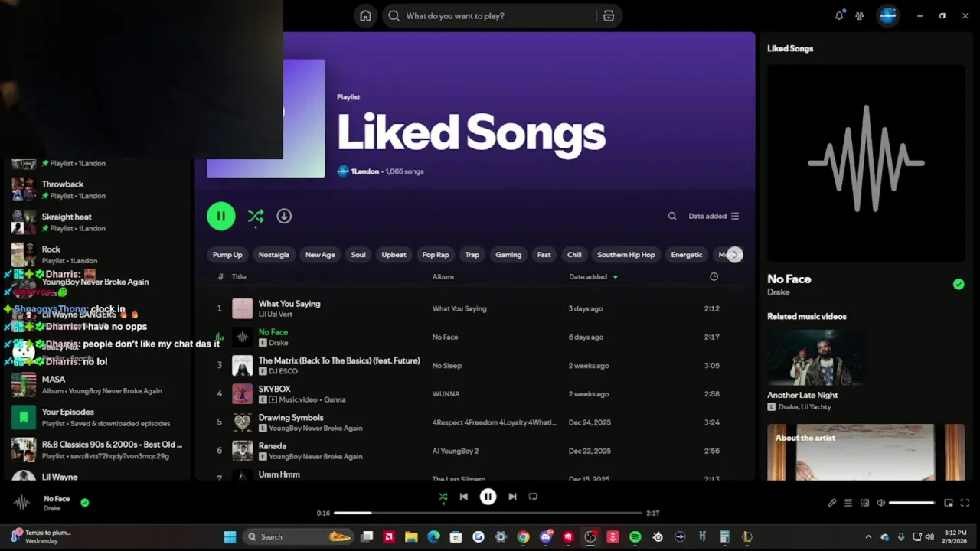This screenshot has width=980, height=551.
Task: Open the Another Late Night video thumbnail
Action: [x=816, y=357]
